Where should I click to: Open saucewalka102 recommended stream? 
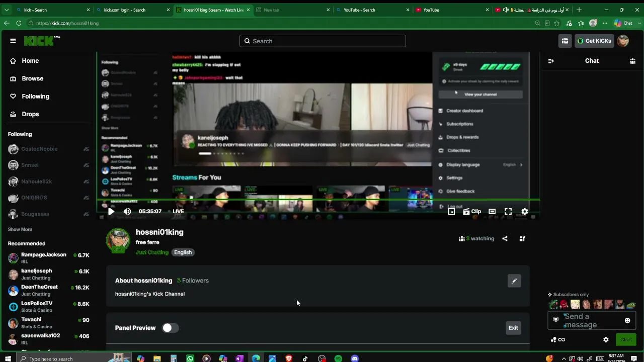tap(48, 339)
